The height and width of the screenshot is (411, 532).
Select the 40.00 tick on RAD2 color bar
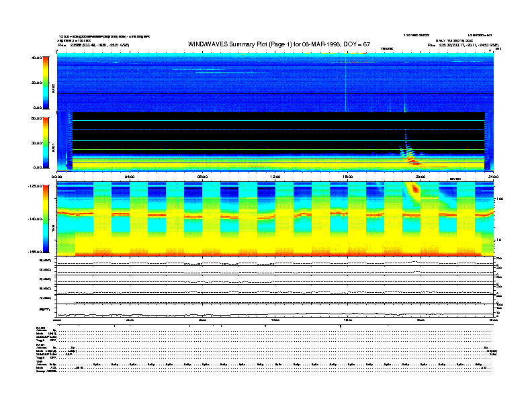tap(36, 58)
